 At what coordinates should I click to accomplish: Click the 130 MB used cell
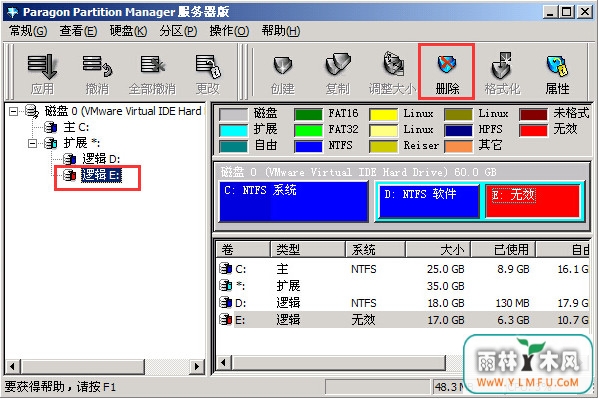pyautogui.click(x=512, y=303)
